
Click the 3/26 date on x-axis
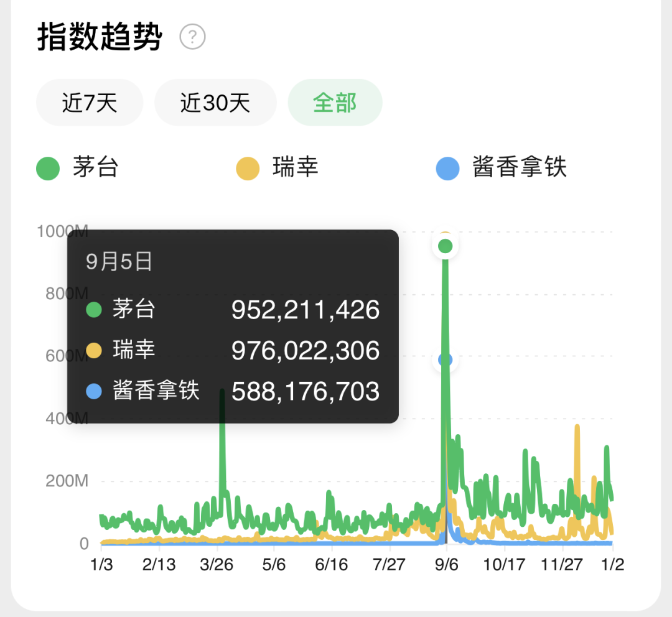pyautogui.click(x=217, y=565)
